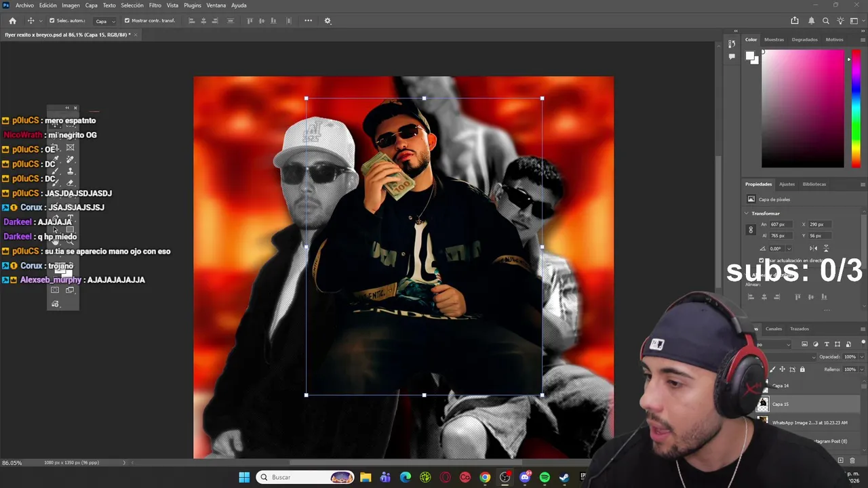This screenshot has width=868, height=488.
Task: Open the Windows Start button
Action: click(x=244, y=477)
